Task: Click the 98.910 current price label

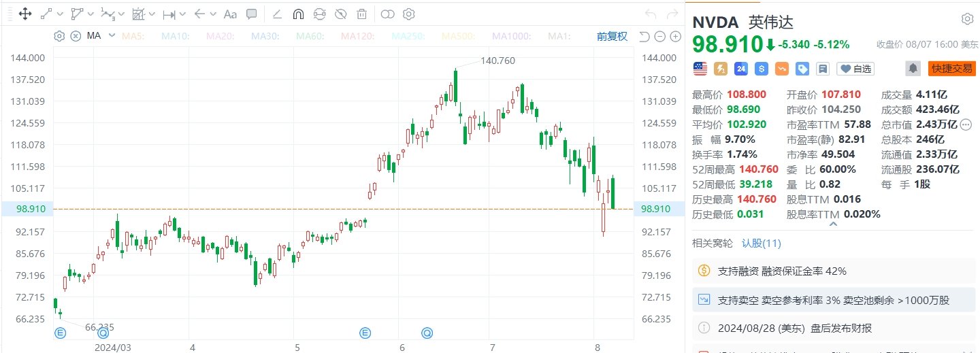Action: (728, 45)
